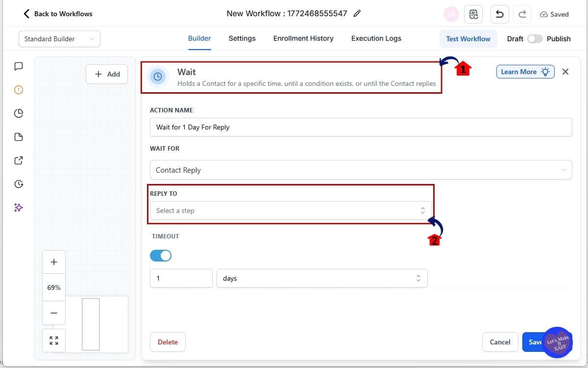This screenshot has width=588, height=368.
Task: Toggle the Draft/Publish switch
Action: click(x=535, y=39)
